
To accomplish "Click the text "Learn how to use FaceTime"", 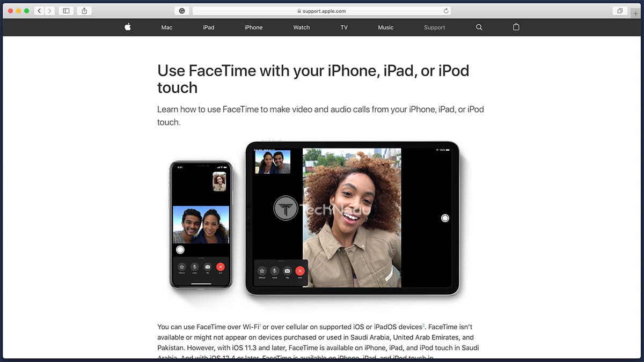I will pyautogui.click(x=209, y=109).
